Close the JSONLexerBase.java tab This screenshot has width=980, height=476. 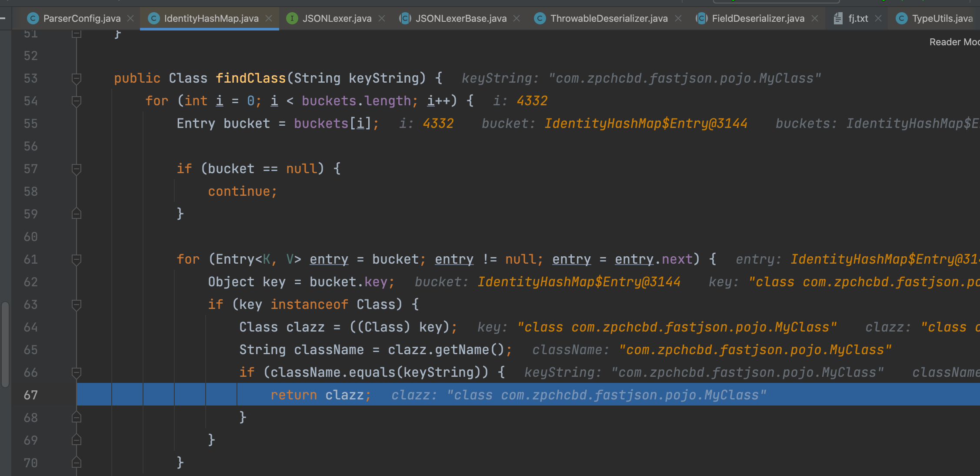point(517,18)
